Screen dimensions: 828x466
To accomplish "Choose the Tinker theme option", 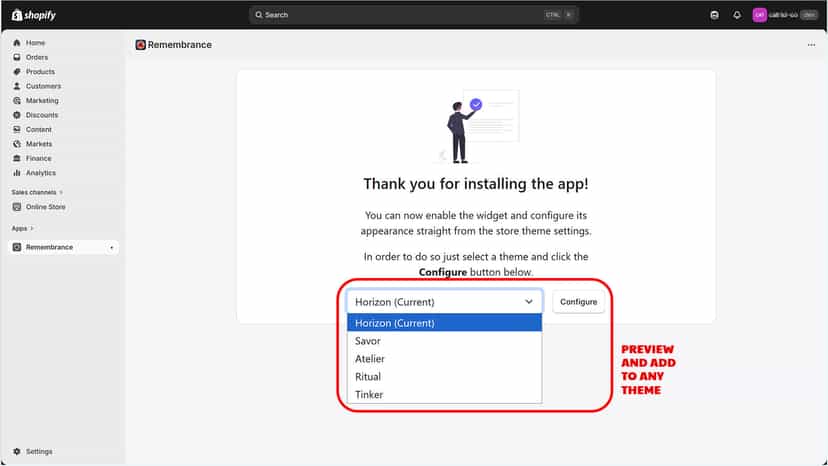I will click(x=445, y=395).
